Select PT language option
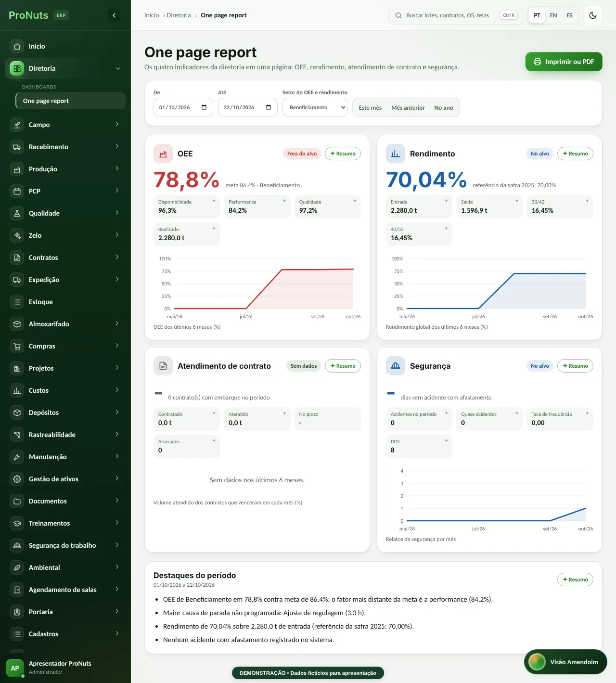Image resolution: width=616 pixels, height=683 pixels. point(537,15)
